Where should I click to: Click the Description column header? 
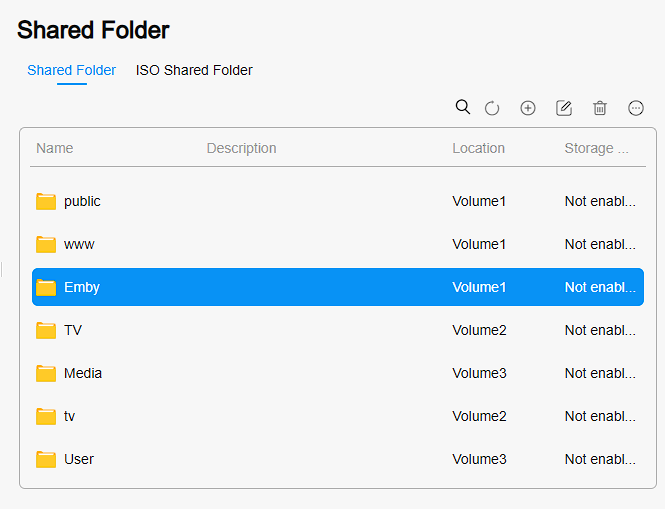pyautogui.click(x=241, y=148)
